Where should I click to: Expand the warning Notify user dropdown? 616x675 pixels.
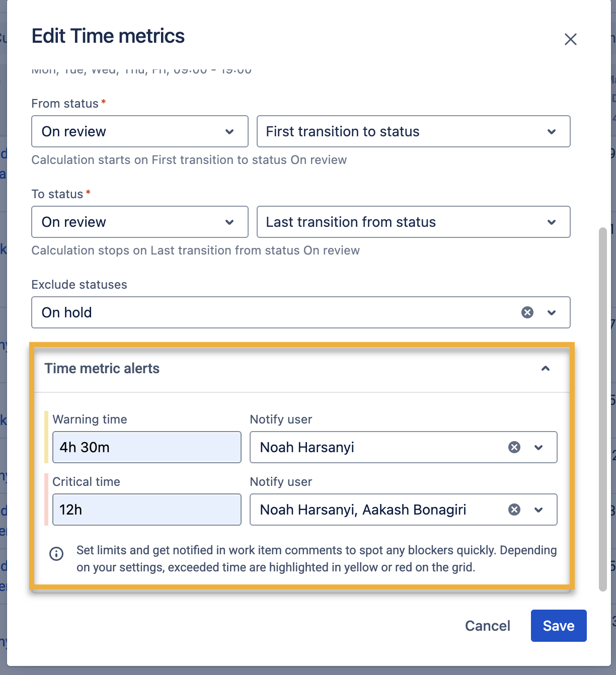(x=538, y=447)
